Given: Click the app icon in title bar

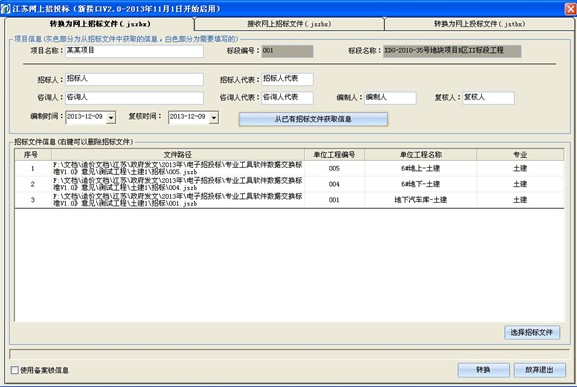Looking at the screenshot, I should [6, 8].
